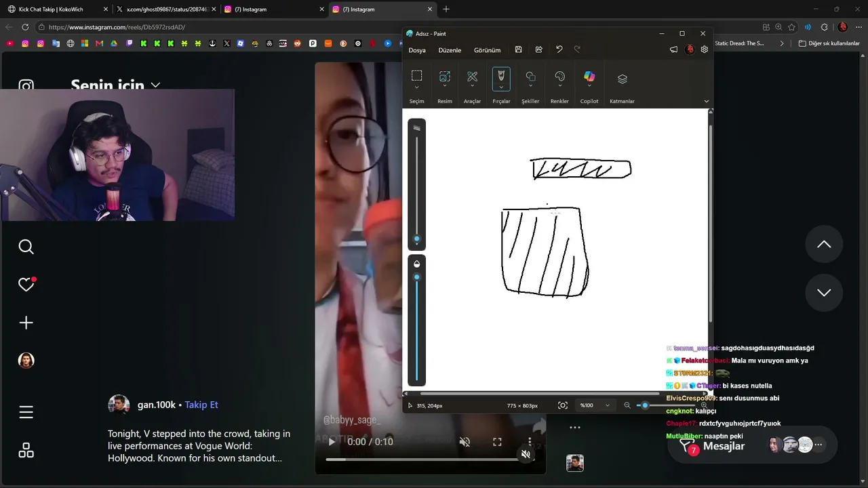Viewport: 868px width, 488px height.
Task: Open Instagram search from the sidebar
Action: (26, 247)
